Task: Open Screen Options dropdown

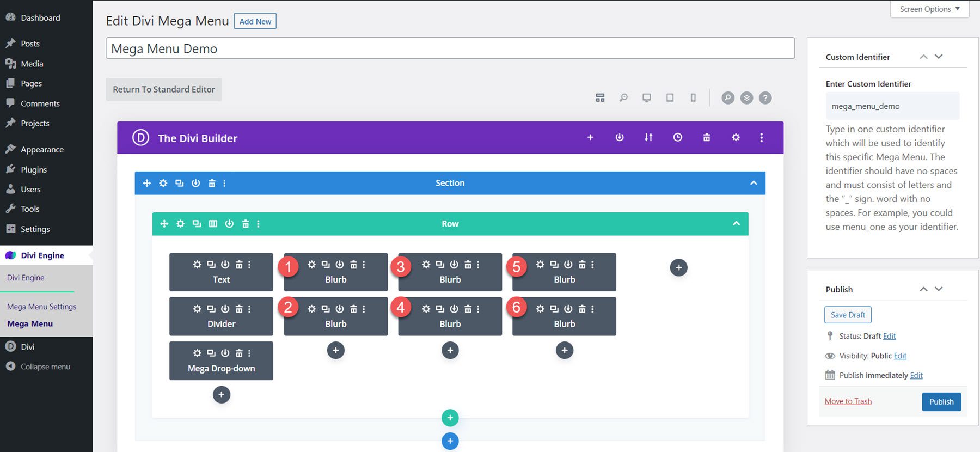Action: point(929,9)
